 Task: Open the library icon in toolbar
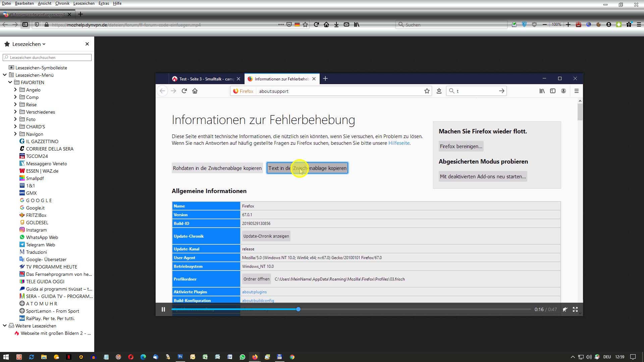[x=357, y=24]
